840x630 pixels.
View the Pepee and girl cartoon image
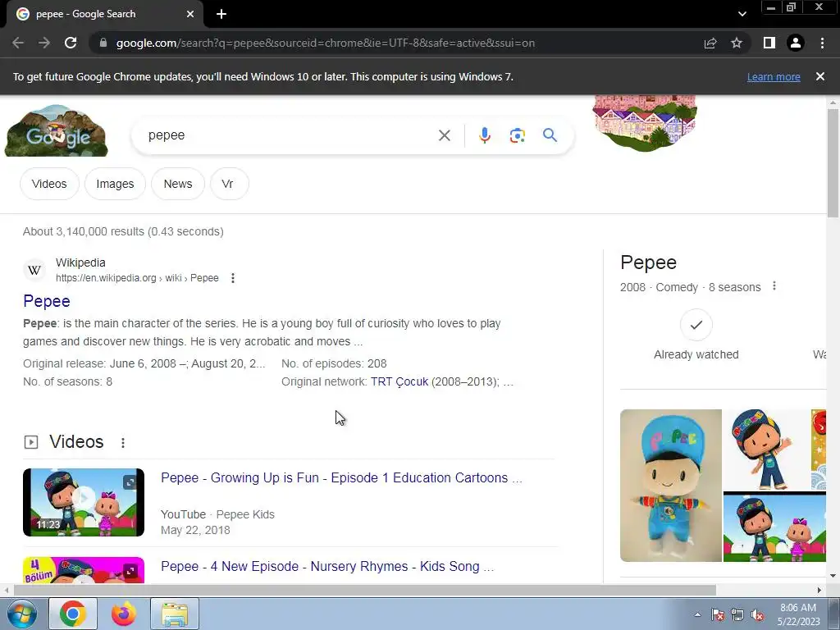click(774, 527)
